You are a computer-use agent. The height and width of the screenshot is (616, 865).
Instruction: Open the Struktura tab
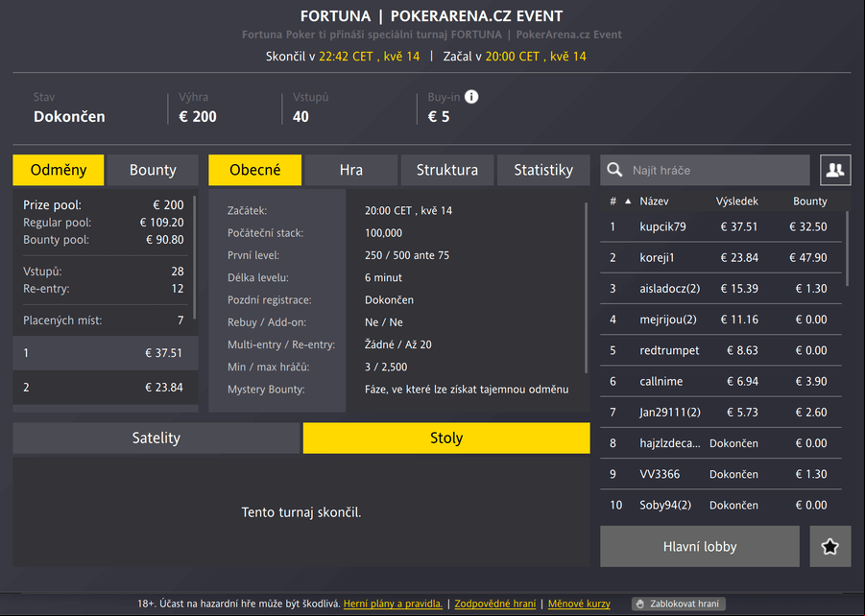pos(446,170)
